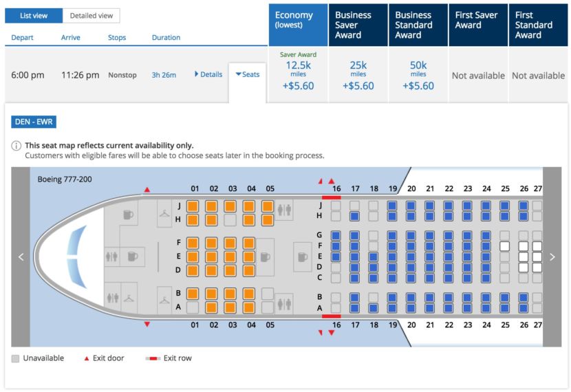Screen dimensions: 571x392
Task: Open the Business Saver Award column
Action: point(358,25)
